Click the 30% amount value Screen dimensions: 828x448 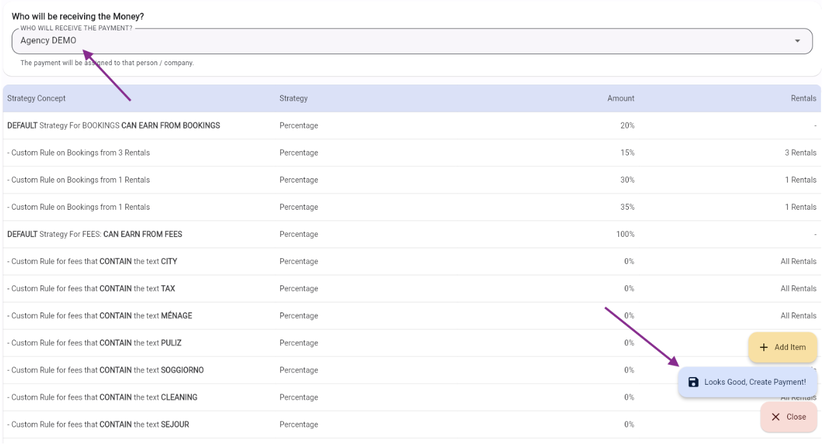(x=627, y=180)
